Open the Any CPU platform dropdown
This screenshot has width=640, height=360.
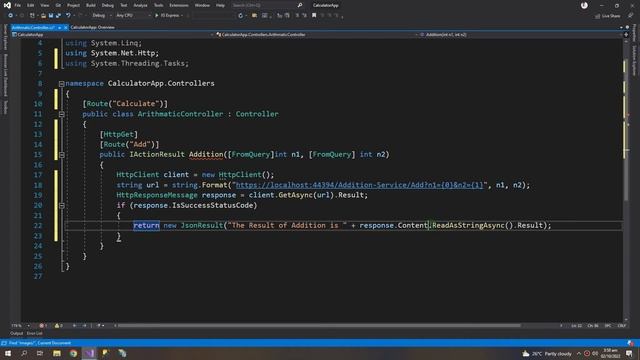pos(133,16)
